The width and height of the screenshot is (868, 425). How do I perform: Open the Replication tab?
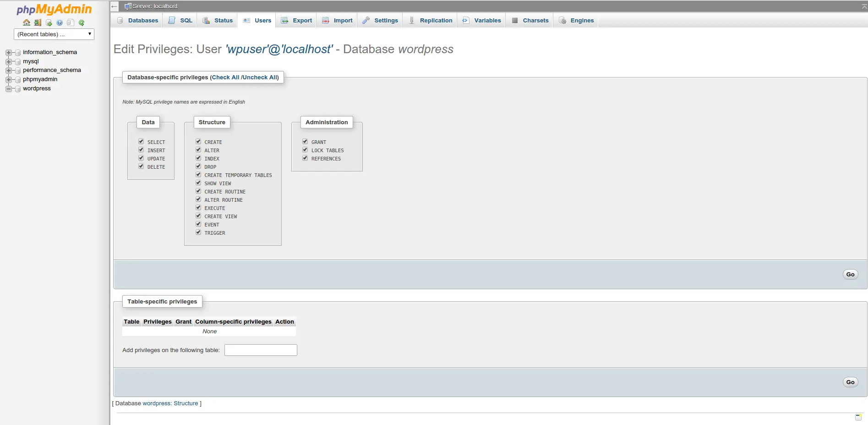pyautogui.click(x=431, y=21)
